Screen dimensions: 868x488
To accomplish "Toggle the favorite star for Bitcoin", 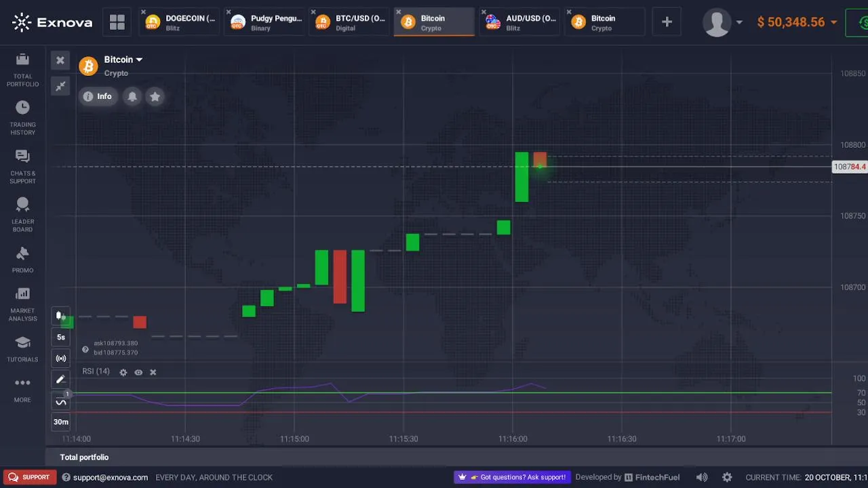I will (x=155, y=96).
